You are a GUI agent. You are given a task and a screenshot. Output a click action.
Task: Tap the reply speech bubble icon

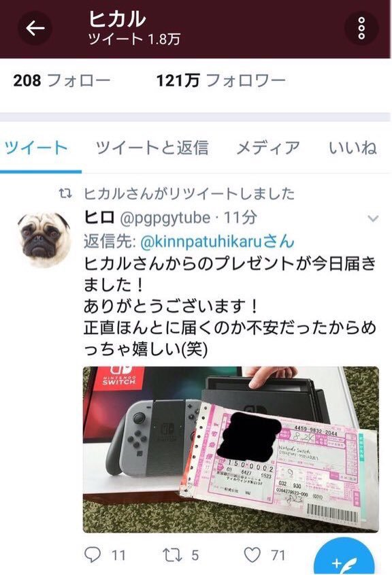(93, 555)
